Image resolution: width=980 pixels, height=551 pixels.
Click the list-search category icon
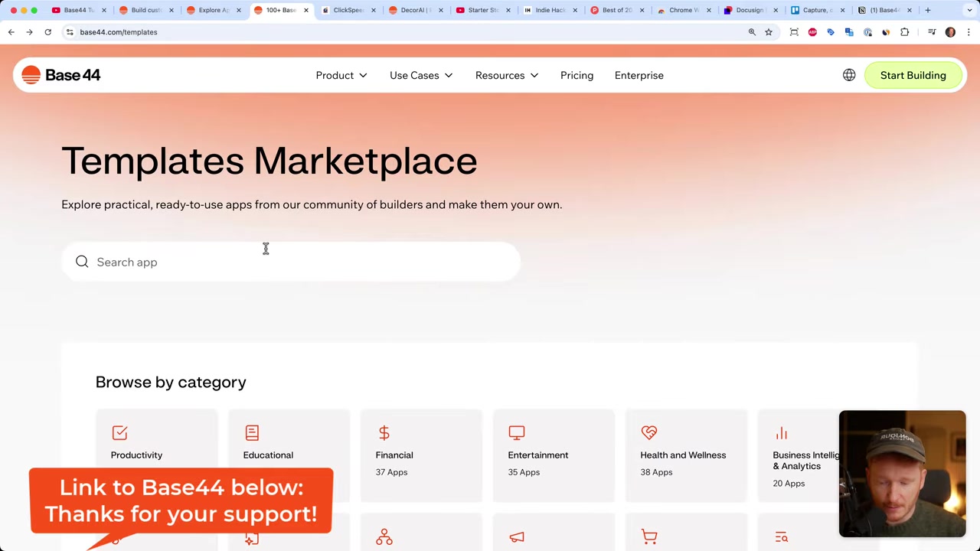(782, 537)
